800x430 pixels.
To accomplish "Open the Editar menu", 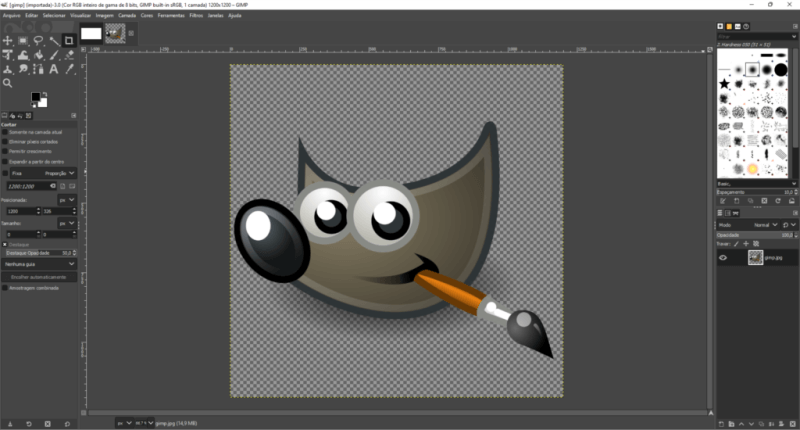I will [32, 16].
